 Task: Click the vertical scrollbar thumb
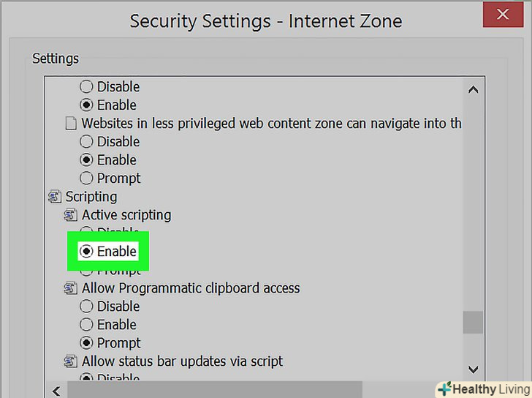click(x=473, y=322)
